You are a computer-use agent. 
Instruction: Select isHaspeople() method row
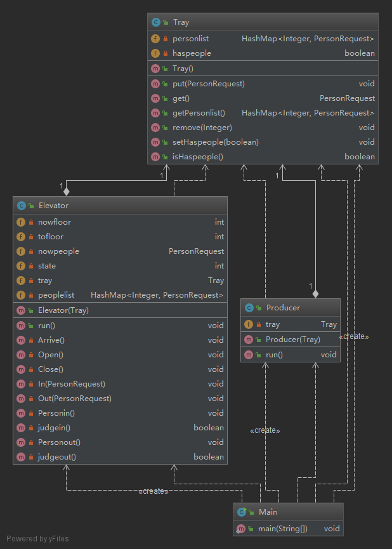[x=263, y=157]
